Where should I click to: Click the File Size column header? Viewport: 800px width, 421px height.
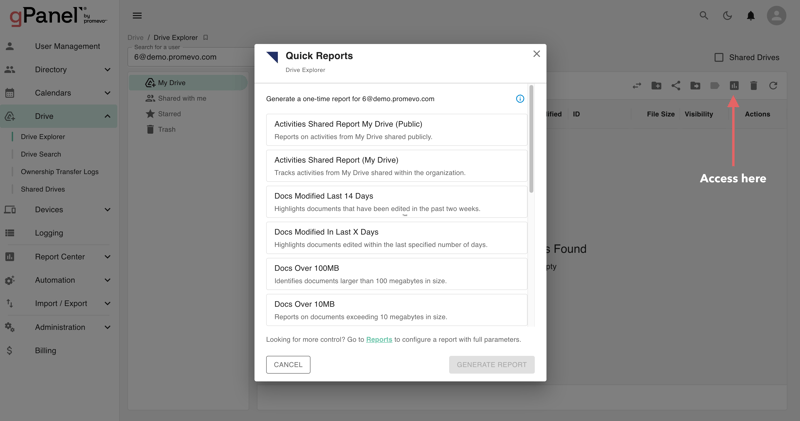pos(661,114)
